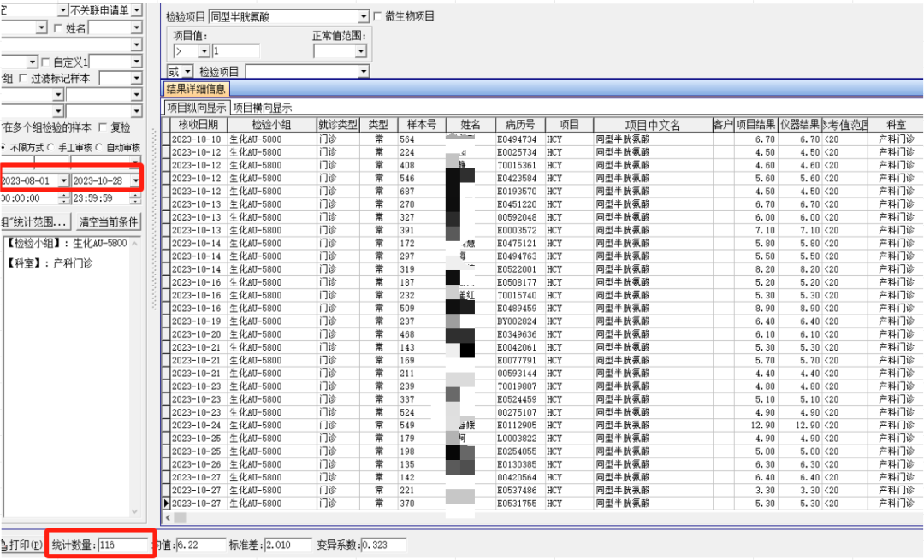This screenshot has width=924, height=560.
Task: Open the 不关联申请单 dropdown
Action: (x=137, y=10)
